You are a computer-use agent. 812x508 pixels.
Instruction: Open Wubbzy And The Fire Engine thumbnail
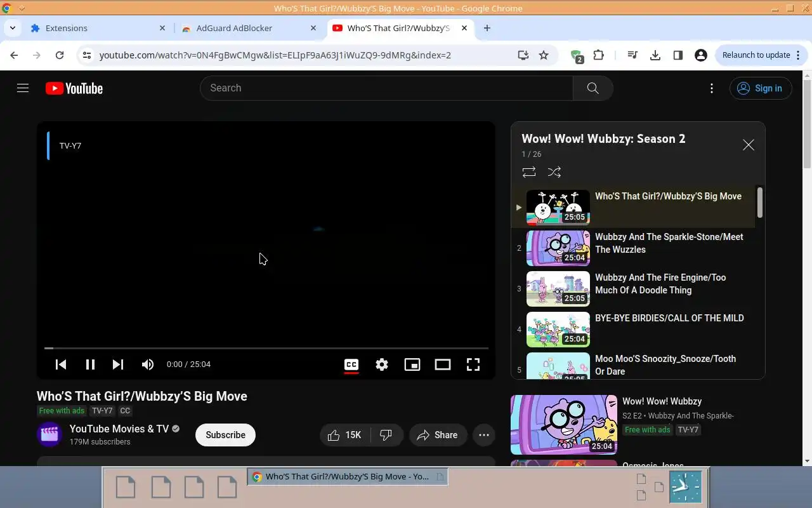click(558, 288)
